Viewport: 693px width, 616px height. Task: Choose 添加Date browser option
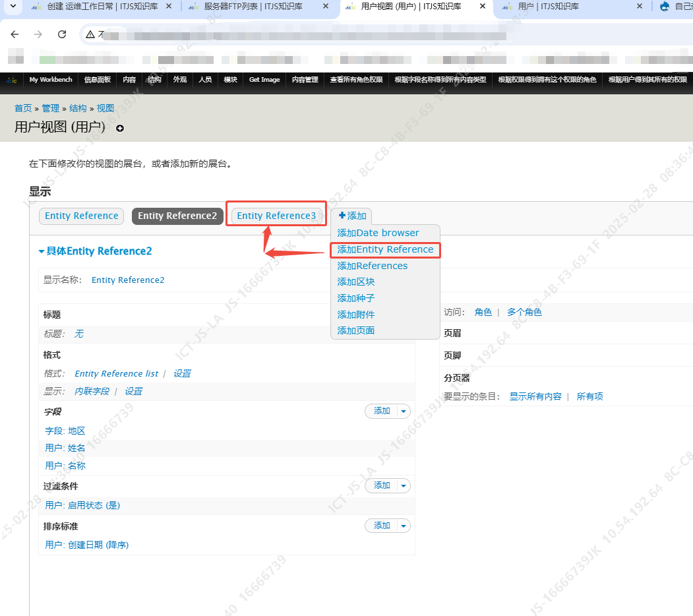coord(378,233)
